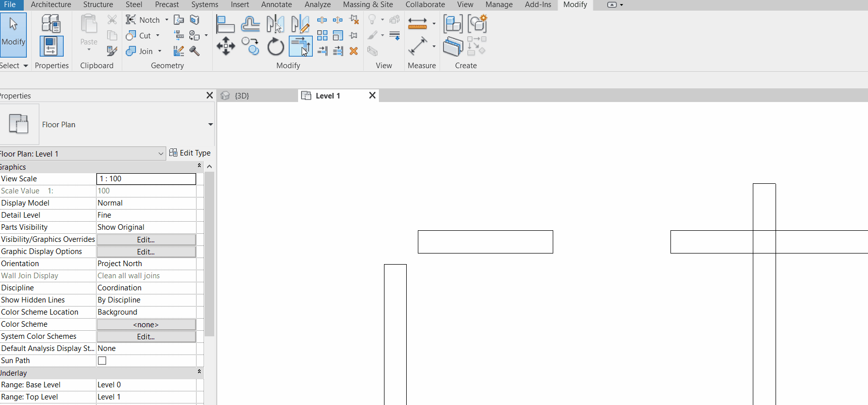Click Edit for System Color Schemes
The image size is (868, 405).
coord(146,336)
